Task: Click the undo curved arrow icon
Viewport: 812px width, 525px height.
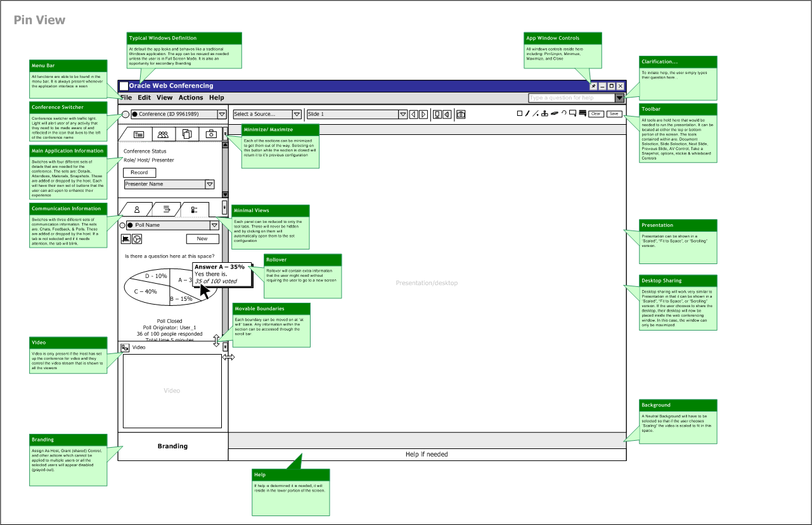Action: coord(564,113)
